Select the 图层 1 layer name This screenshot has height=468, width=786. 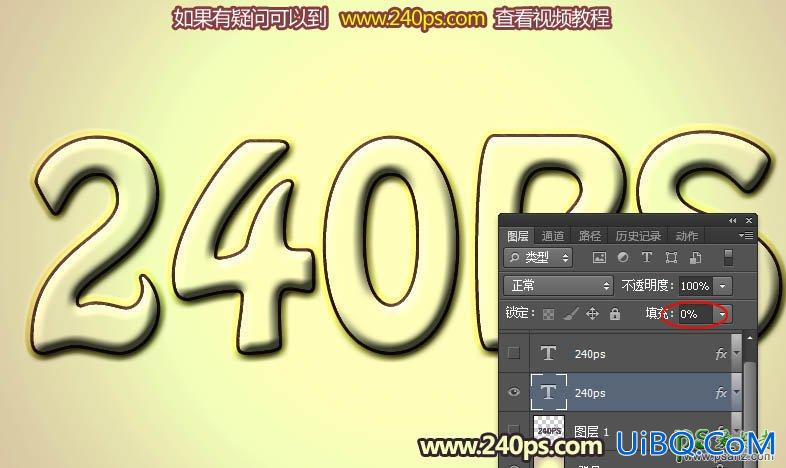[x=592, y=431]
